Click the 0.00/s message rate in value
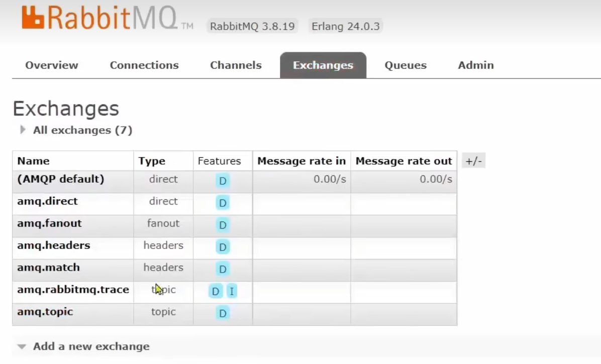Viewport: 601px width, 364px height. click(x=330, y=179)
